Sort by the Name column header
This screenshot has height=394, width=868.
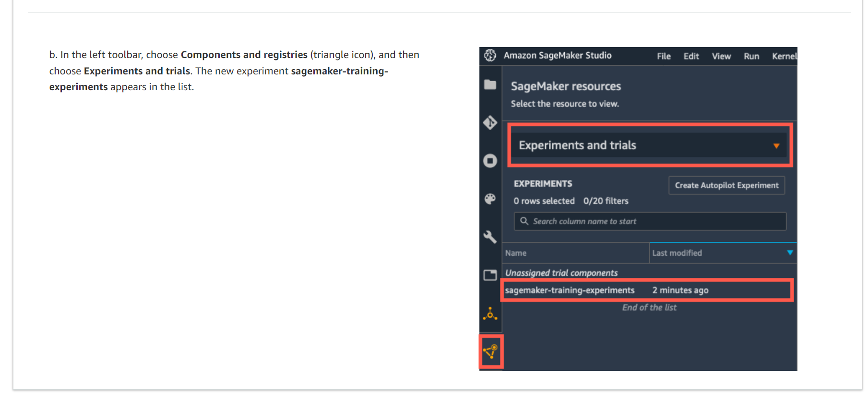coord(575,253)
